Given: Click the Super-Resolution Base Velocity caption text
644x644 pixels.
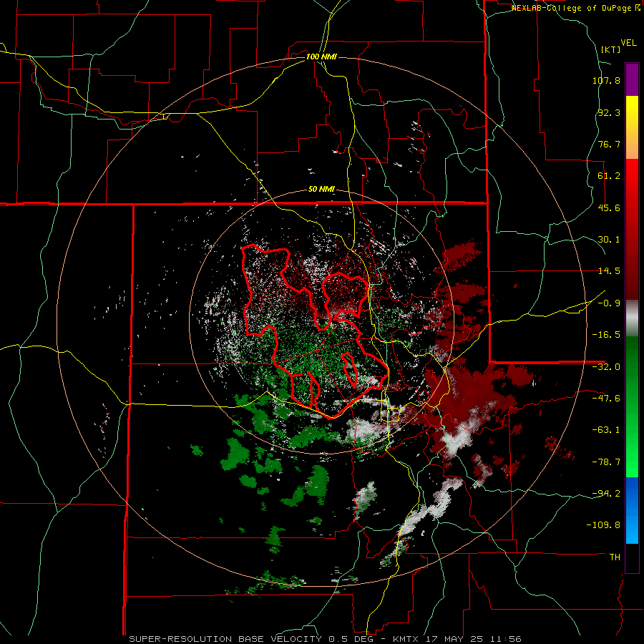Looking at the screenshot, I should (325, 639).
